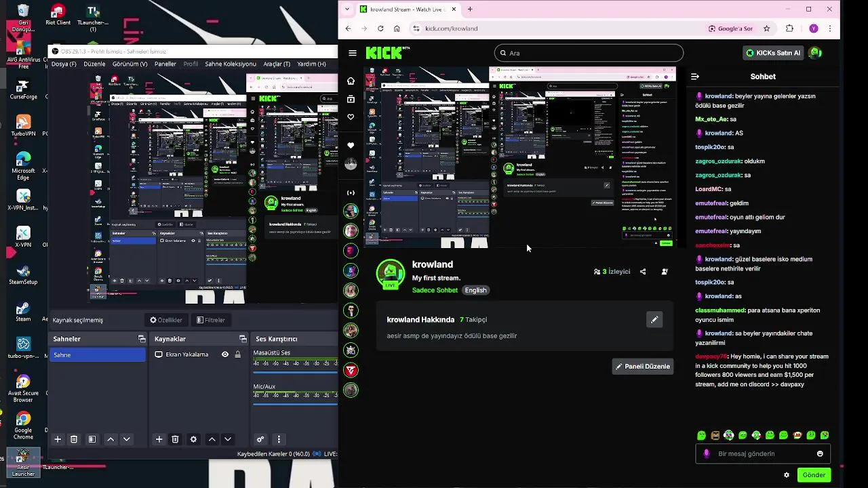Image resolution: width=868 pixels, height=488 pixels.
Task: Move scene down in Sahneler
Action: (x=126, y=439)
